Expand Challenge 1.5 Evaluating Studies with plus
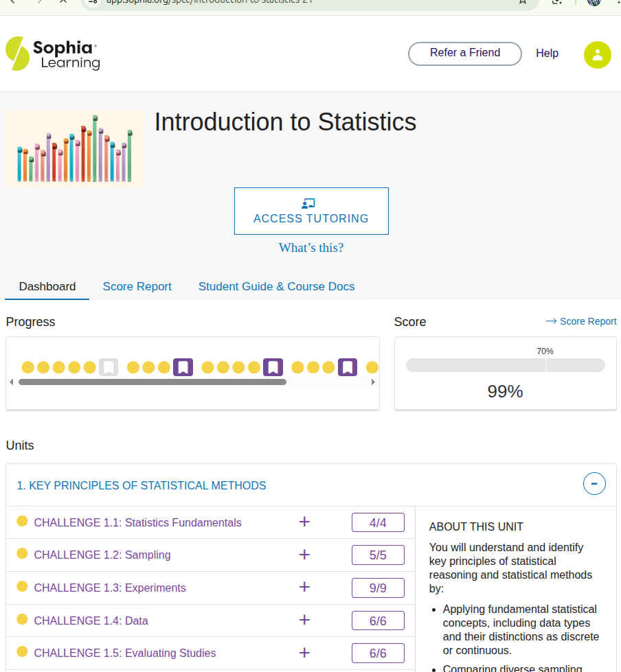 pos(304,653)
